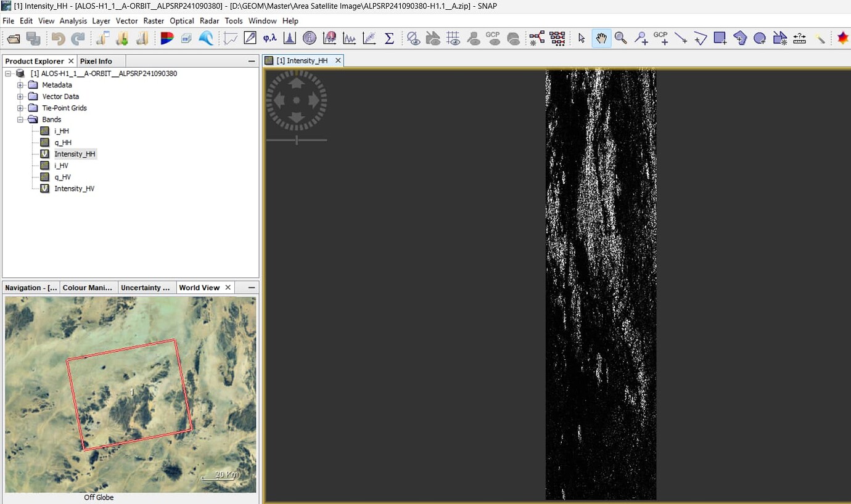Open the Radar menu

click(x=209, y=20)
